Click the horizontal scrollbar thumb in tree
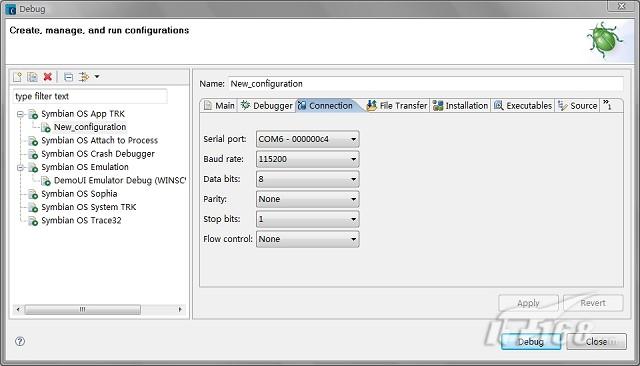The height and width of the screenshot is (366, 640). (82, 309)
